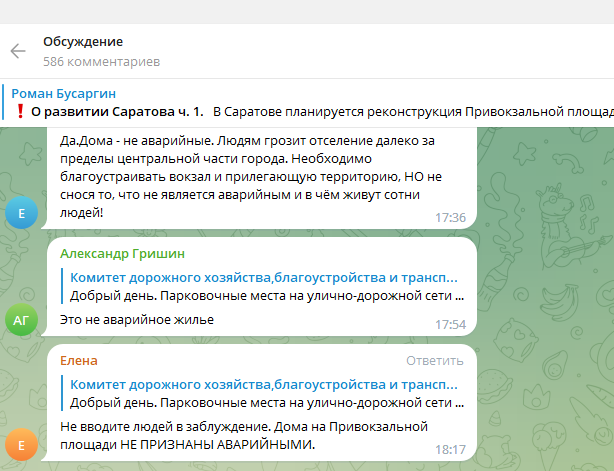Open quoted reply in Александр Гришин's message
This screenshot has height=471, width=614.
[x=262, y=286]
